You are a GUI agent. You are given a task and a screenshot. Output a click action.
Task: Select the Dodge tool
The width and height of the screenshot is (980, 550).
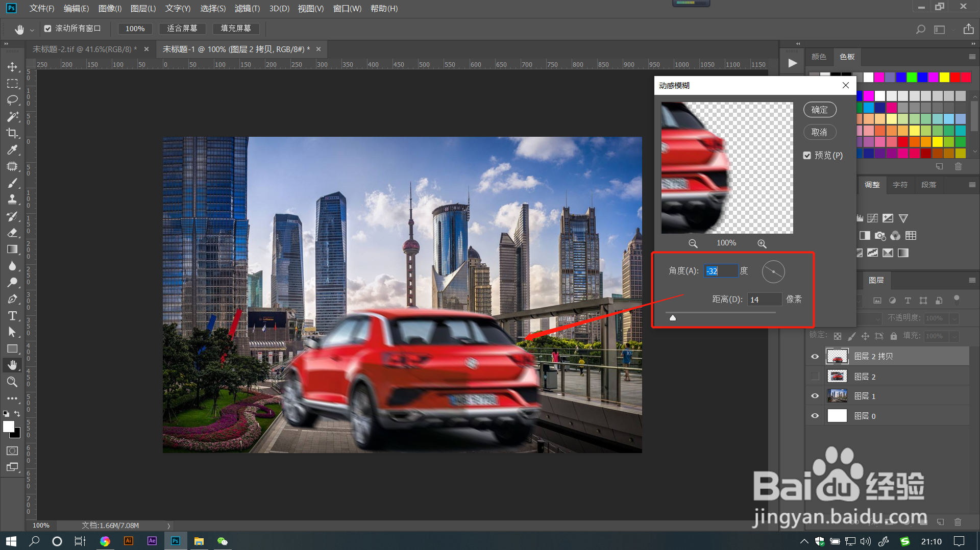coord(12,283)
